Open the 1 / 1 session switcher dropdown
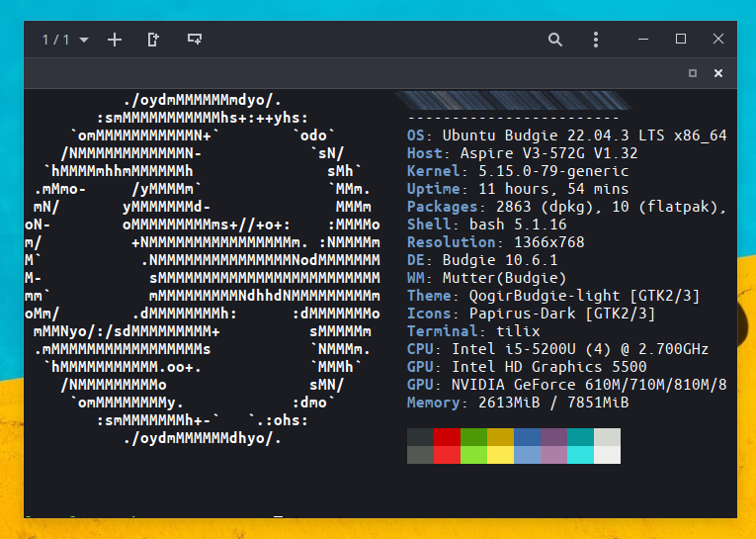 65,40
